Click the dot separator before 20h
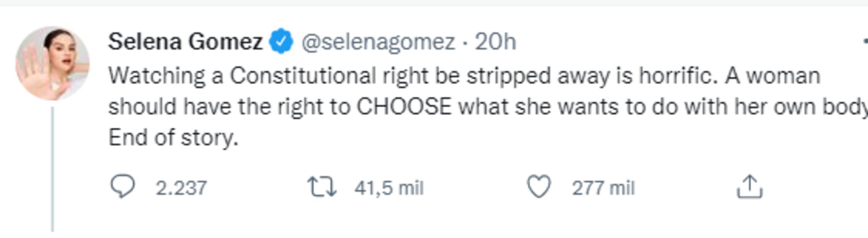 point(465,42)
